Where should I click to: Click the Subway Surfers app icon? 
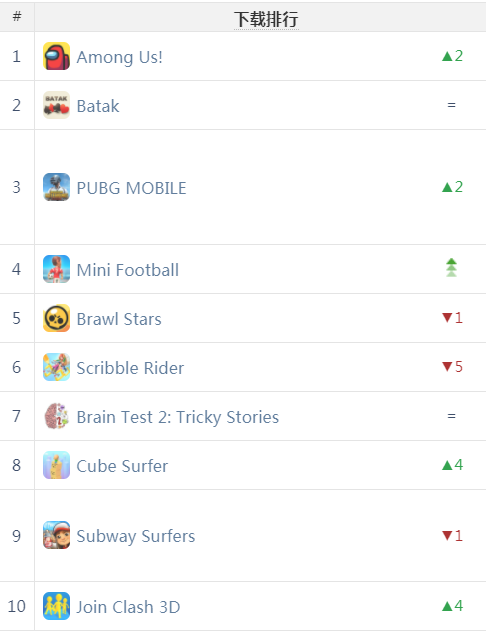coord(57,535)
